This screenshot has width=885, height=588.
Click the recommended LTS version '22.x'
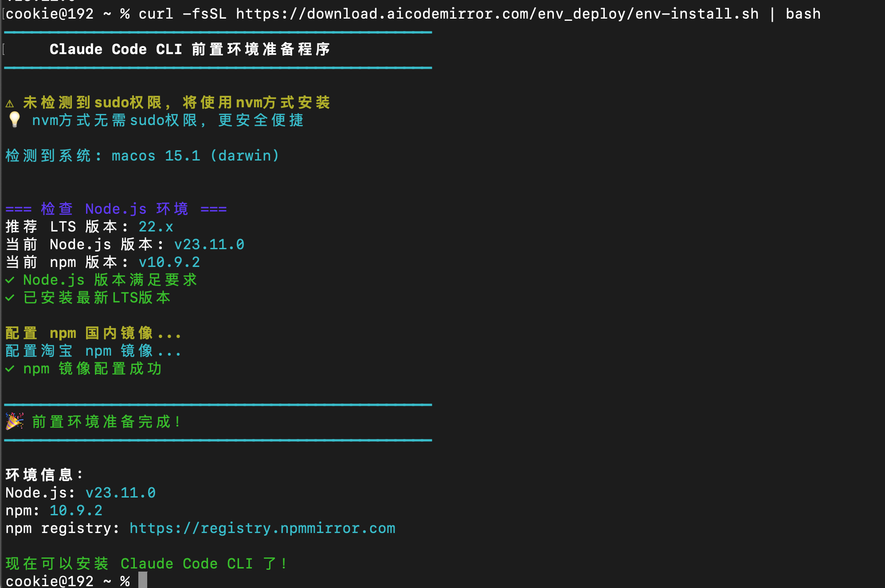click(156, 227)
